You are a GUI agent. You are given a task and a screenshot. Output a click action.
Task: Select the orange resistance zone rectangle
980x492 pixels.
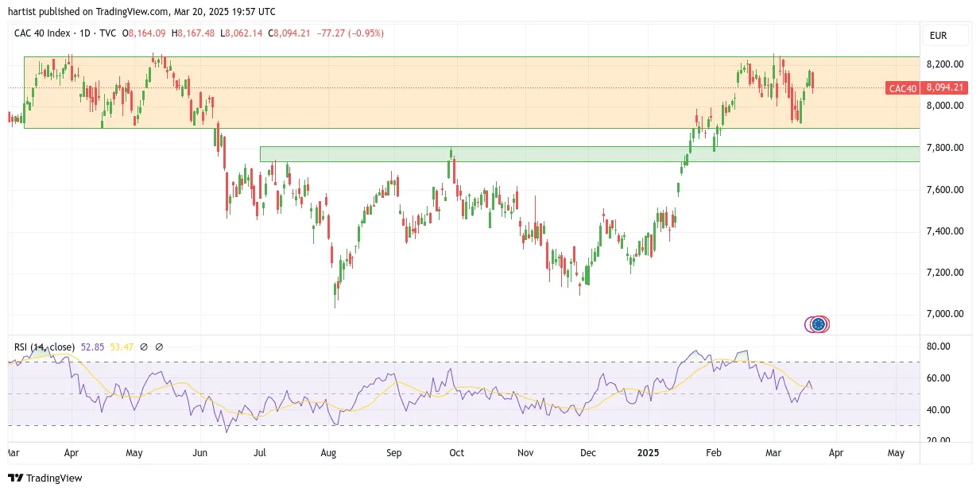(x=471, y=92)
